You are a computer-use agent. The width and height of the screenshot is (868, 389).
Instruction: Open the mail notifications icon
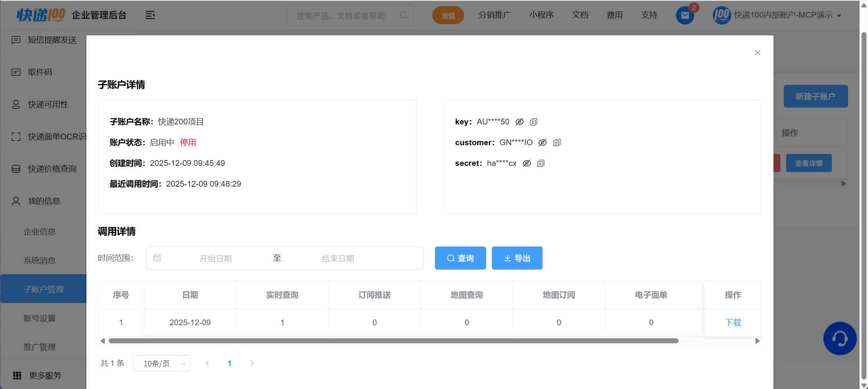pyautogui.click(x=685, y=15)
